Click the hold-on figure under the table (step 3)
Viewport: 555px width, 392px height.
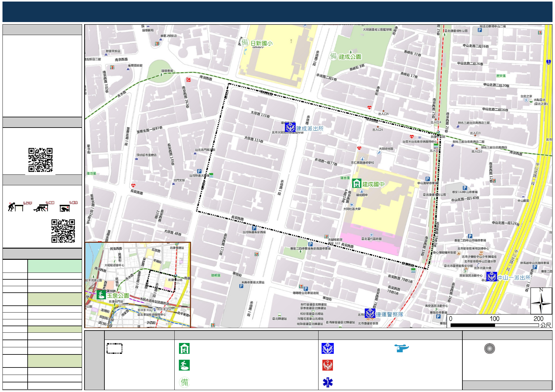coord(65,208)
